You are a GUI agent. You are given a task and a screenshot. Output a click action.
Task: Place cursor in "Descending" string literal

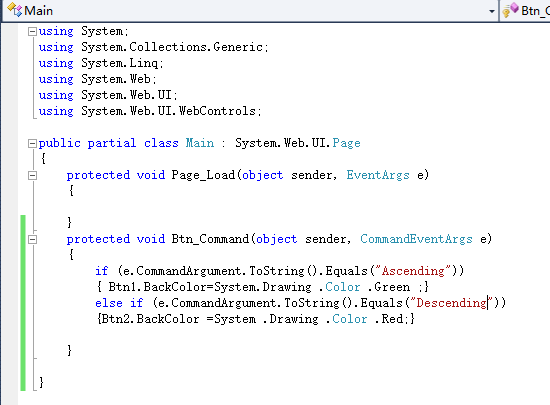[x=452, y=303]
